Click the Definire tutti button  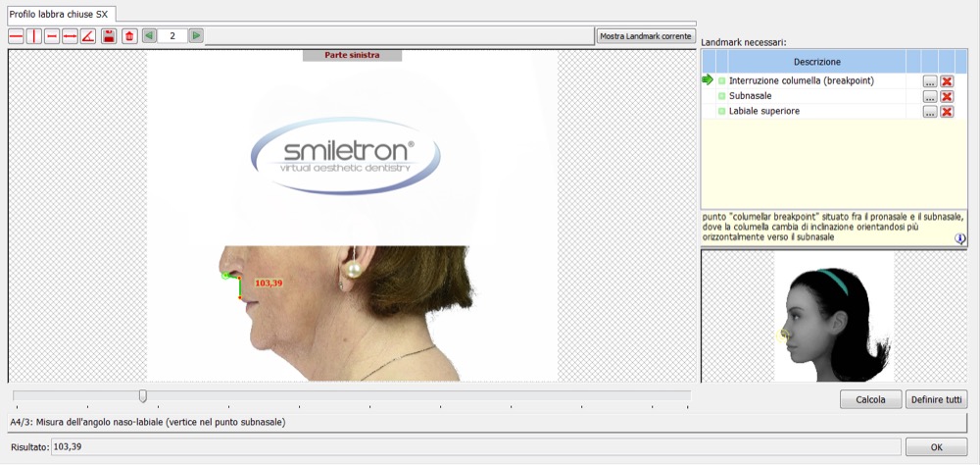[x=936, y=399]
